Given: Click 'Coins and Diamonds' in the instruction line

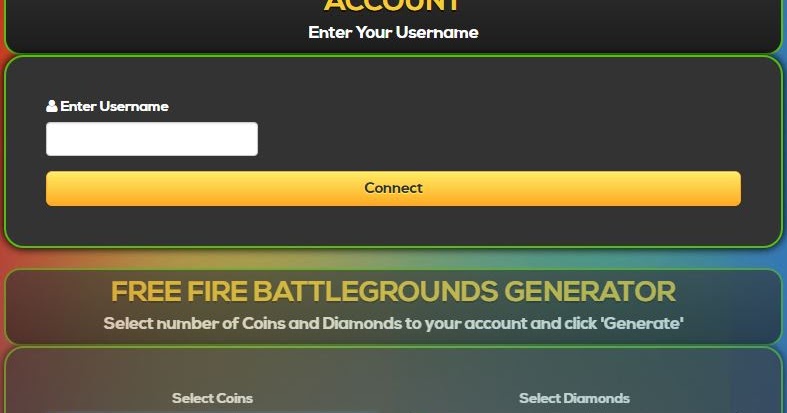Looking at the screenshot, I should 322,323.
